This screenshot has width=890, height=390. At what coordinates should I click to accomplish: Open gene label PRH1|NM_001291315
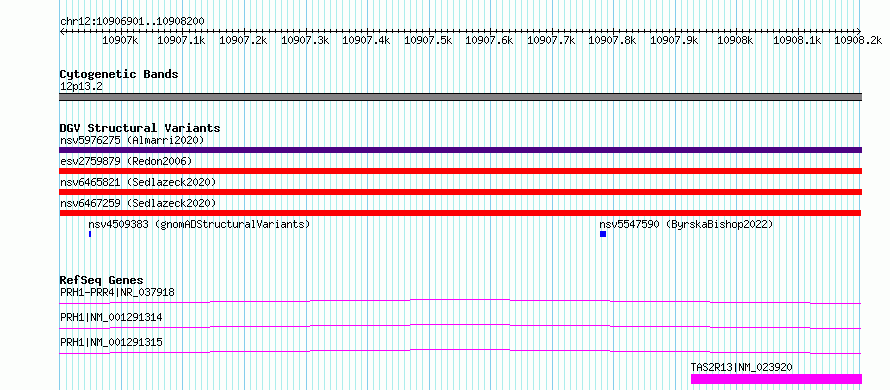pyautogui.click(x=111, y=343)
